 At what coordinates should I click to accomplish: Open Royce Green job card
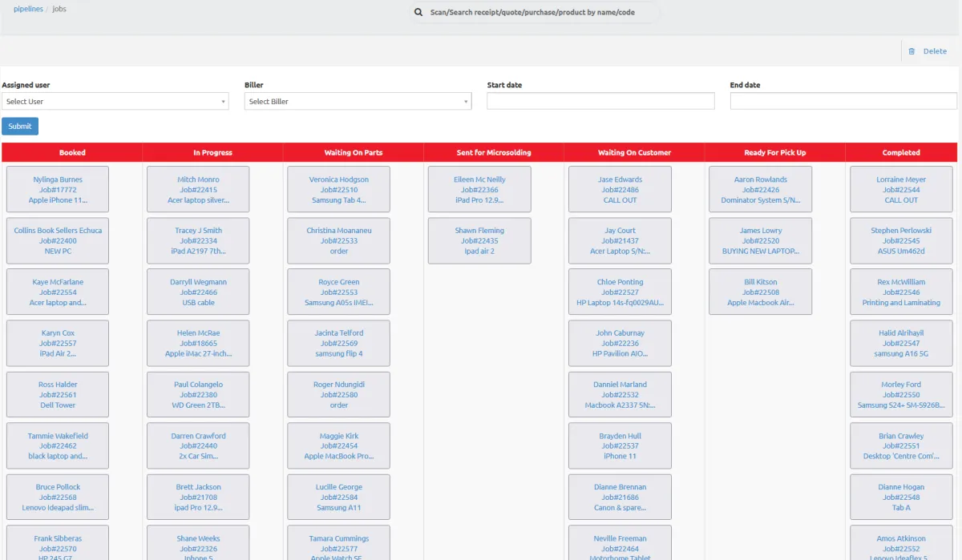coord(339,292)
